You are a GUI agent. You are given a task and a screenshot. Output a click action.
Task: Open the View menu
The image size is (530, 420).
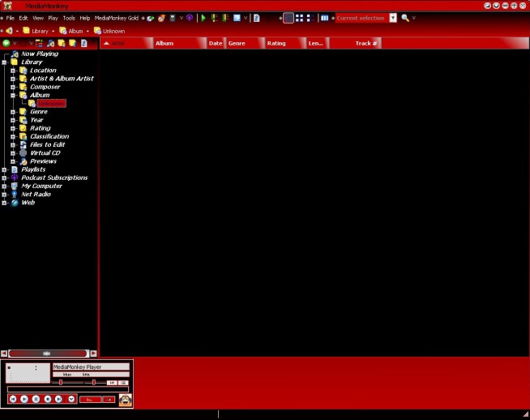tap(38, 19)
